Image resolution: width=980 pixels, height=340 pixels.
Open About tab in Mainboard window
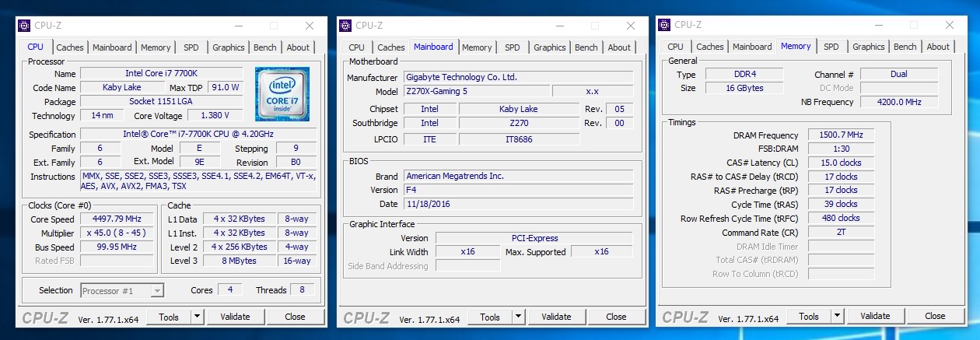pos(619,47)
